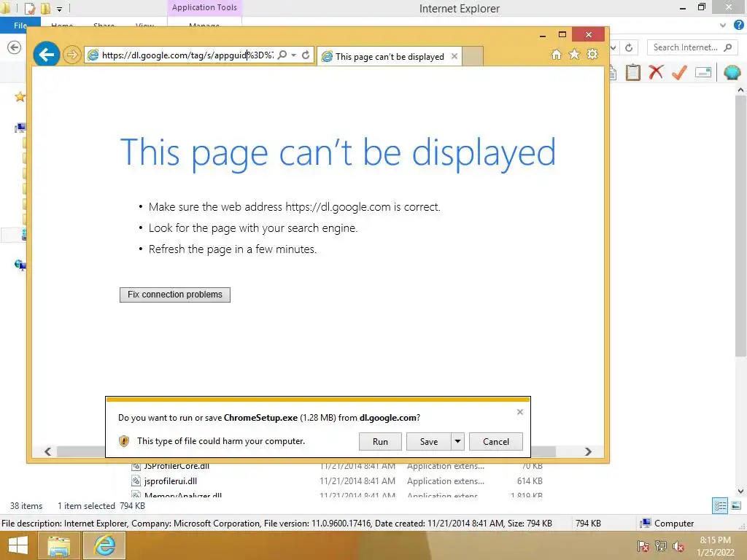Click the Explorer scrollbar down arrow
This screenshot has height=560, width=747.
click(740, 491)
